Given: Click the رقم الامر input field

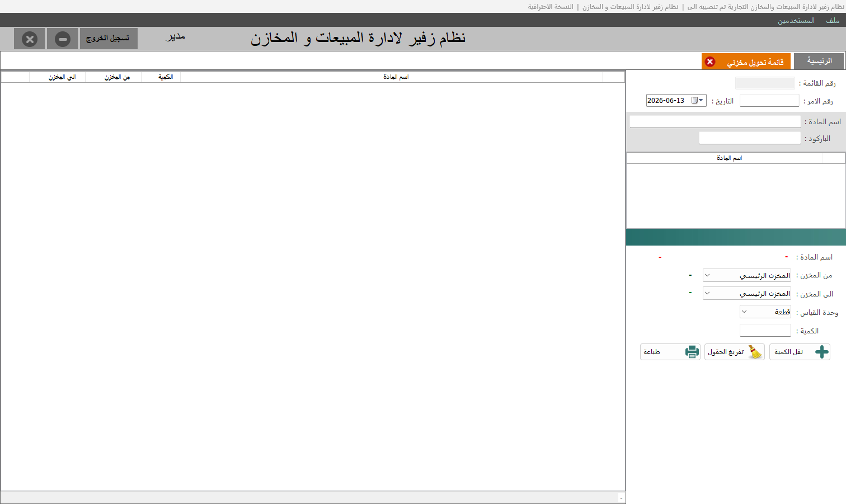Looking at the screenshot, I should [x=769, y=101].
